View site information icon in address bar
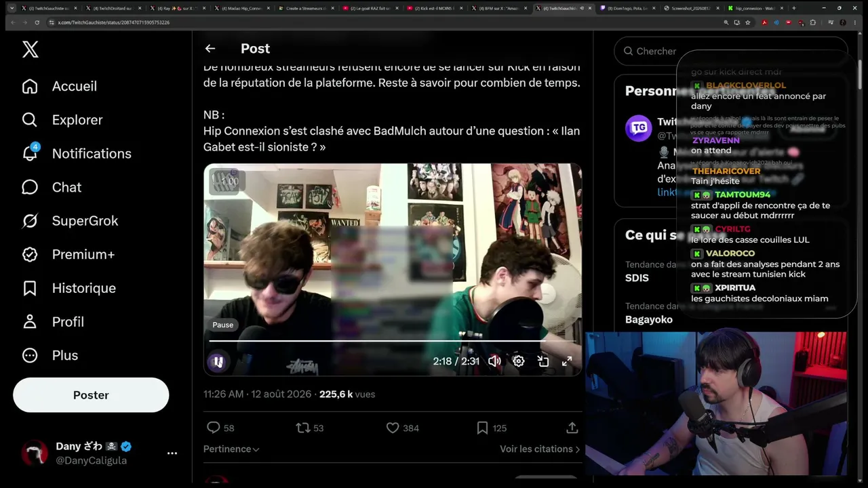This screenshot has width=868, height=488. 51,22
